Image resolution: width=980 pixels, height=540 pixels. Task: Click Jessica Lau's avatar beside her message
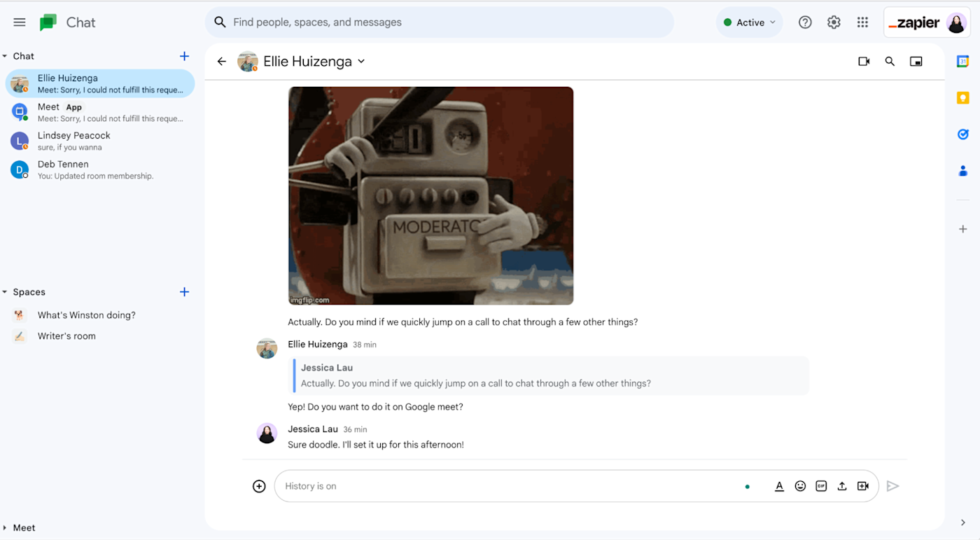tap(267, 433)
